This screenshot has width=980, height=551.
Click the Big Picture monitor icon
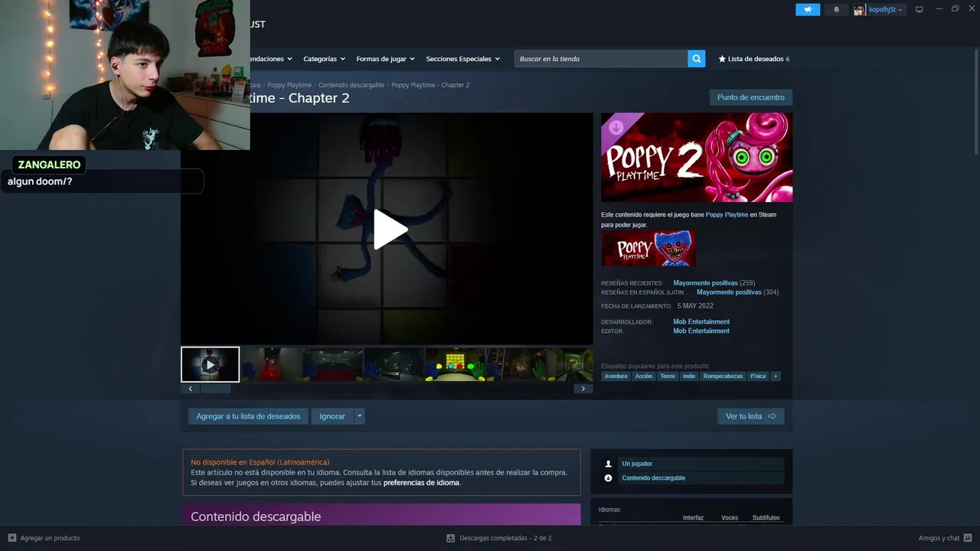tap(920, 9)
